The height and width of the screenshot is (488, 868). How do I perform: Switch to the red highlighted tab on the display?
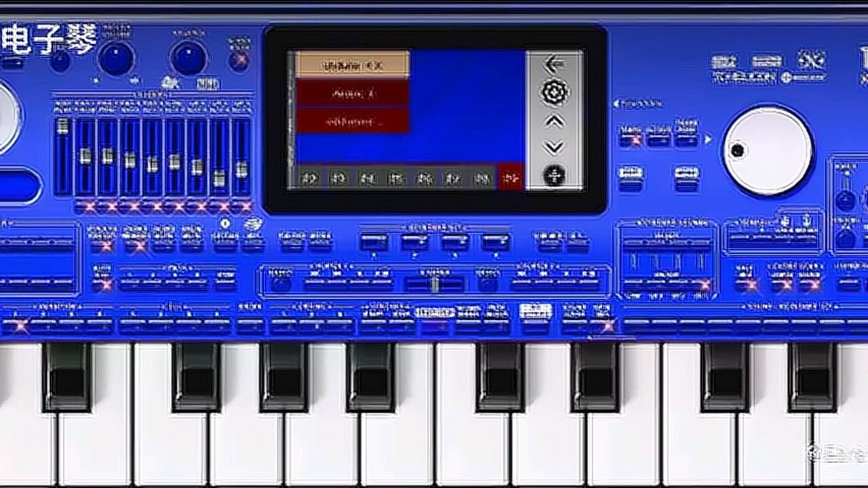tap(511, 178)
